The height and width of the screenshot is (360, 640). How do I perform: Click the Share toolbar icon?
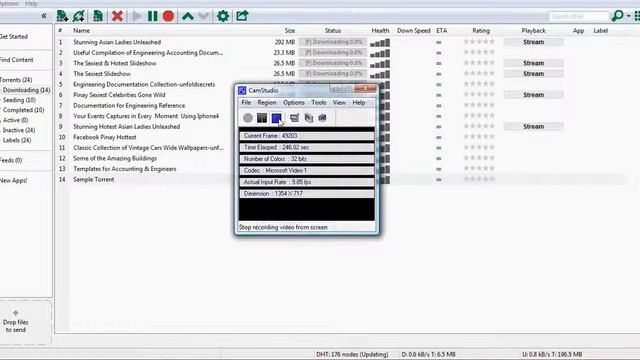[242, 16]
